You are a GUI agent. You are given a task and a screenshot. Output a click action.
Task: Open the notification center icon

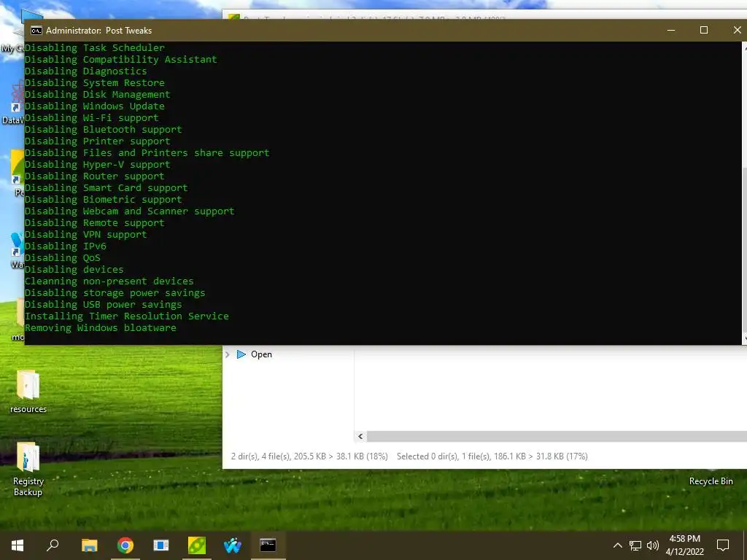pos(723,545)
